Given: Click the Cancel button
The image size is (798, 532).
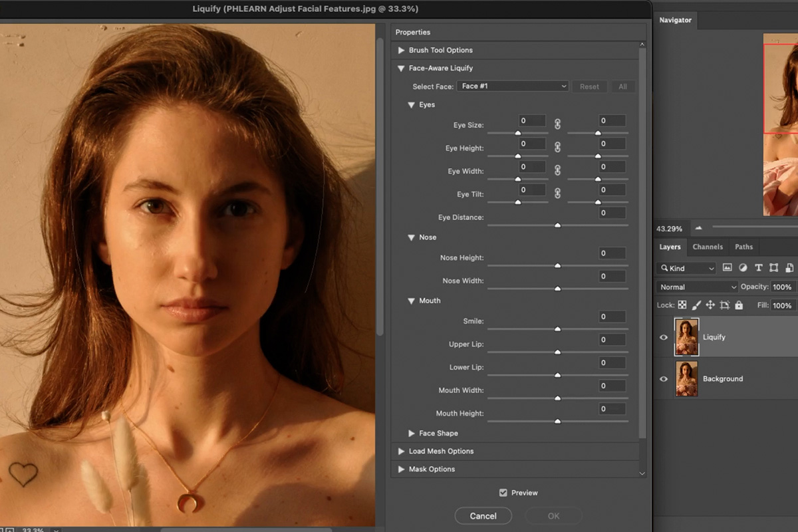Looking at the screenshot, I should 483,515.
